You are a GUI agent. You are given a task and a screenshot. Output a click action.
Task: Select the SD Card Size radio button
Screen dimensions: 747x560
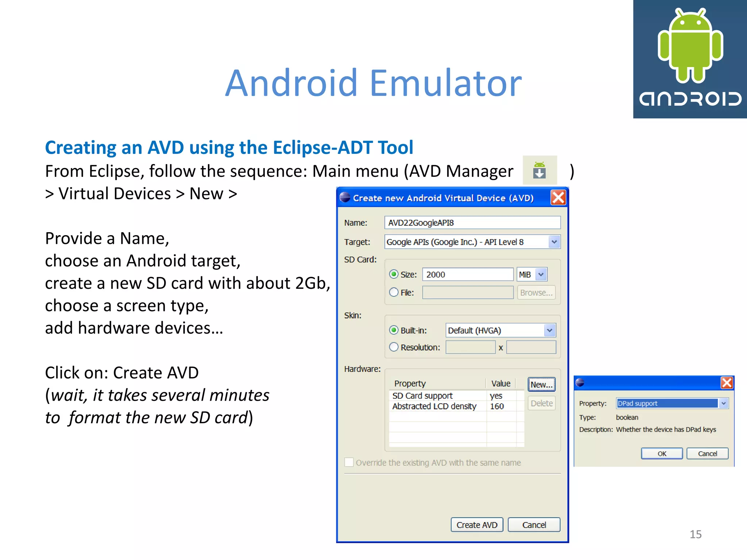pyautogui.click(x=394, y=274)
